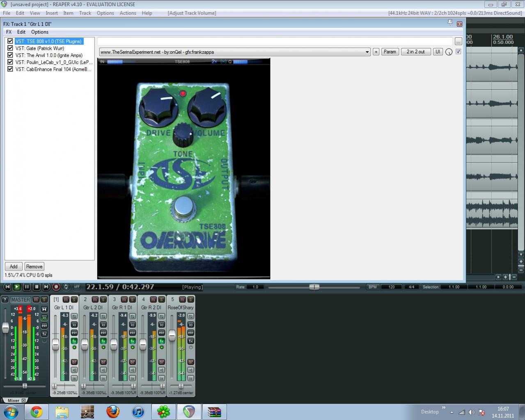Open input selector on Gtr L 2 DI

[x=103, y=379]
